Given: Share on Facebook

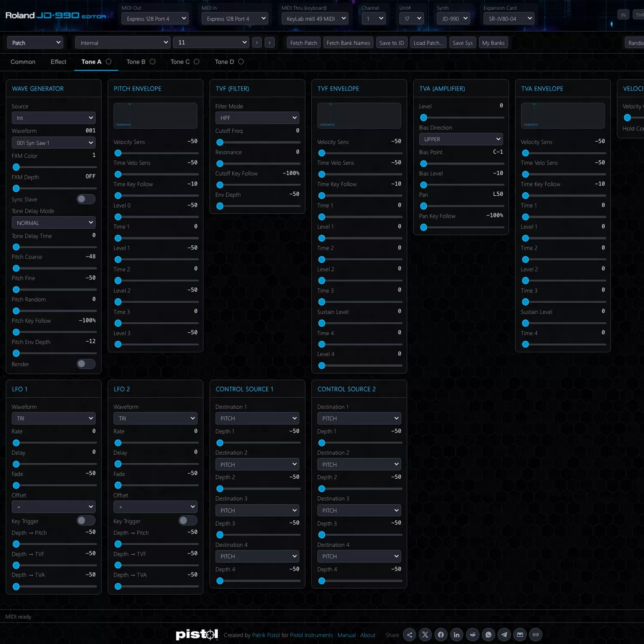Looking at the screenshot, I should (x=441, y=635).
